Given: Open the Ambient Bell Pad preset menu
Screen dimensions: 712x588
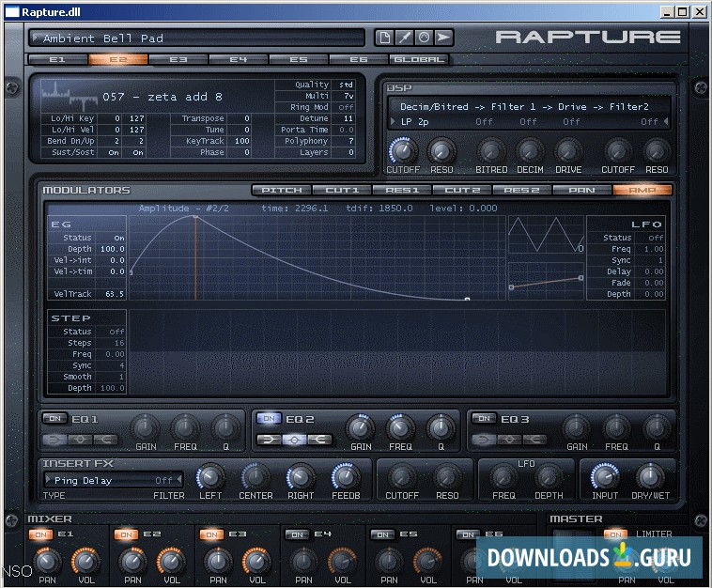Looking at the screenshot, I should [196, 39].
